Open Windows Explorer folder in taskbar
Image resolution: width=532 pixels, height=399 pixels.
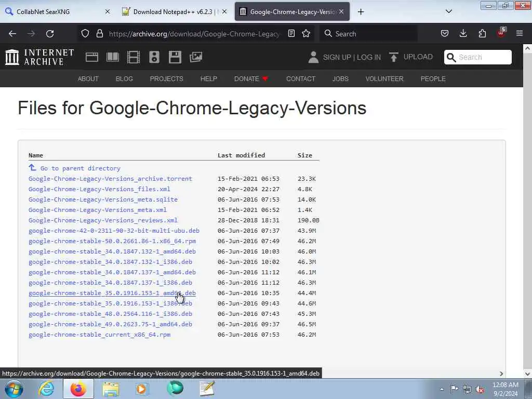(x=111, y=389)
